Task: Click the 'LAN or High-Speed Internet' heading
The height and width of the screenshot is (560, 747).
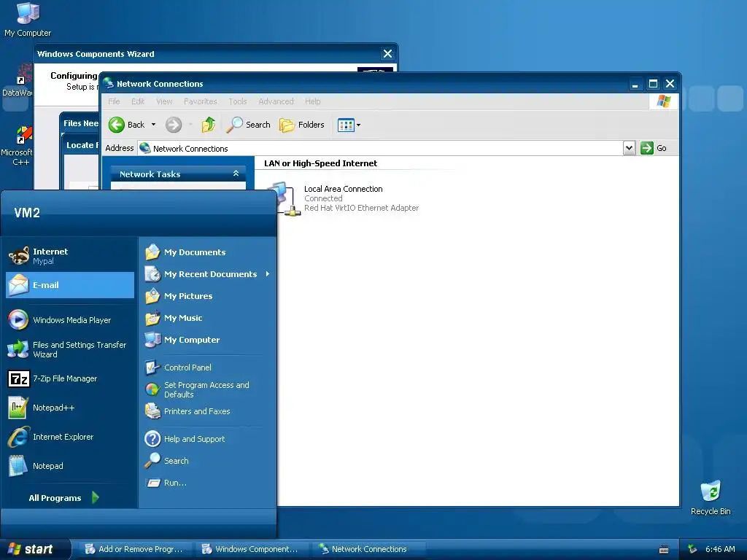Action: pos(320,163)
